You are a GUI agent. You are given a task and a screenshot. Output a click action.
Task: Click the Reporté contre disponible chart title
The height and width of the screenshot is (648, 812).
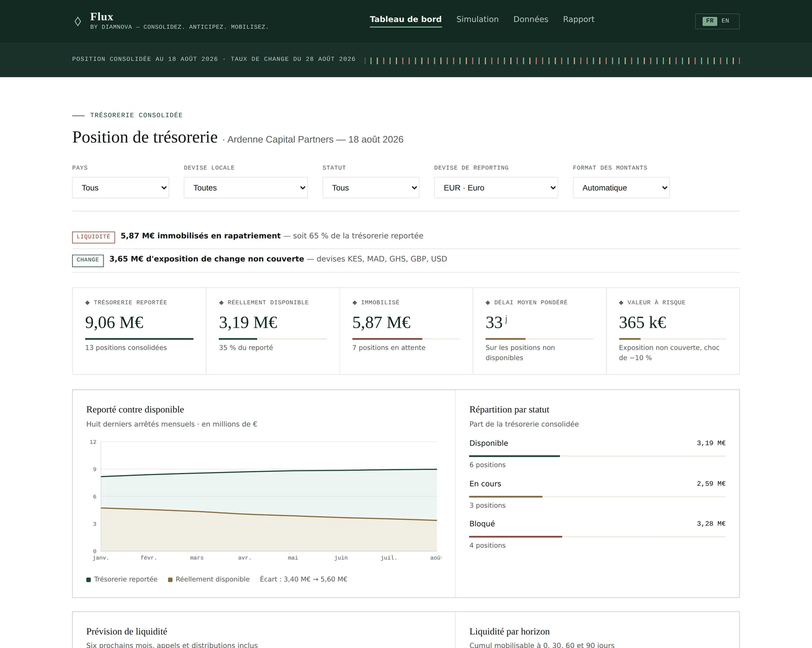(135, 410)
